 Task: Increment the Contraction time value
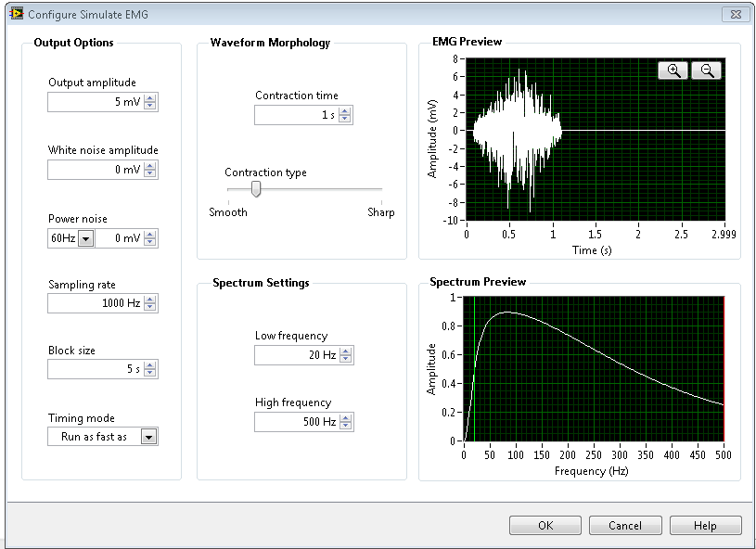click(345, 111)
